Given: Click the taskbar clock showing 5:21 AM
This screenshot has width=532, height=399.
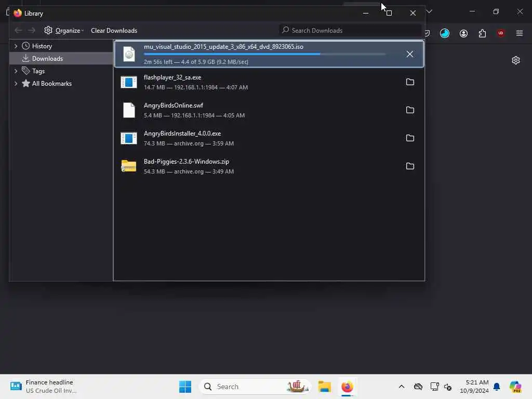Looking at the screenshot, I should point(474,387).
